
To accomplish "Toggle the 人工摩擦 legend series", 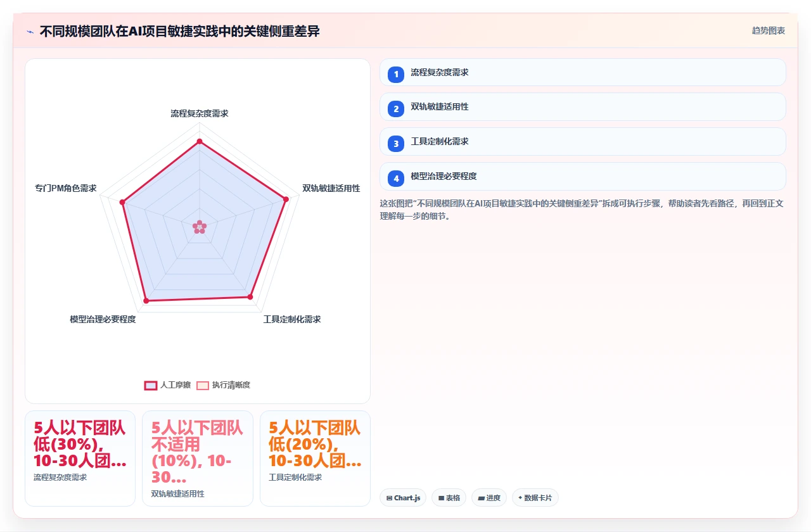I will 167,385.
